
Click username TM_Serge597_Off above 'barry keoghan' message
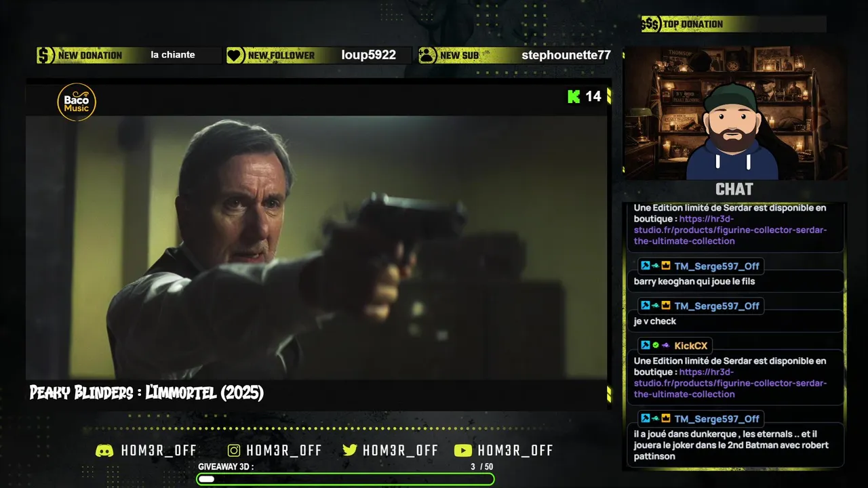point(717,266)
